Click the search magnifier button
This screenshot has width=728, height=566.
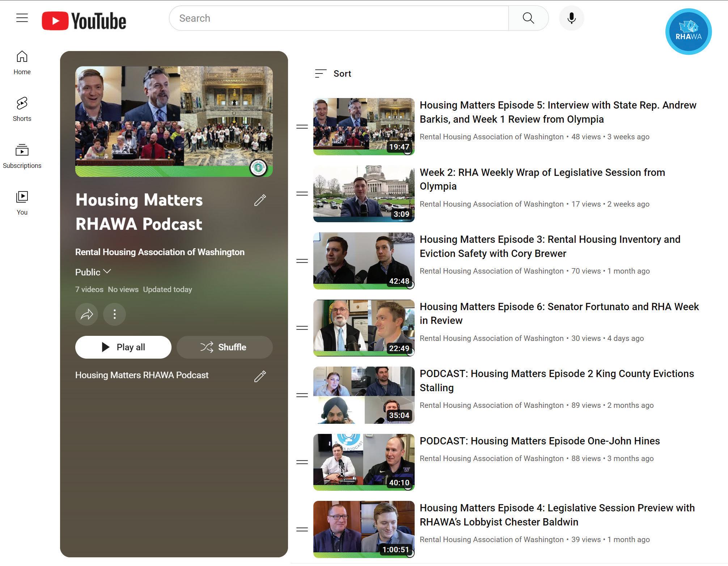(x=528, y=18)
